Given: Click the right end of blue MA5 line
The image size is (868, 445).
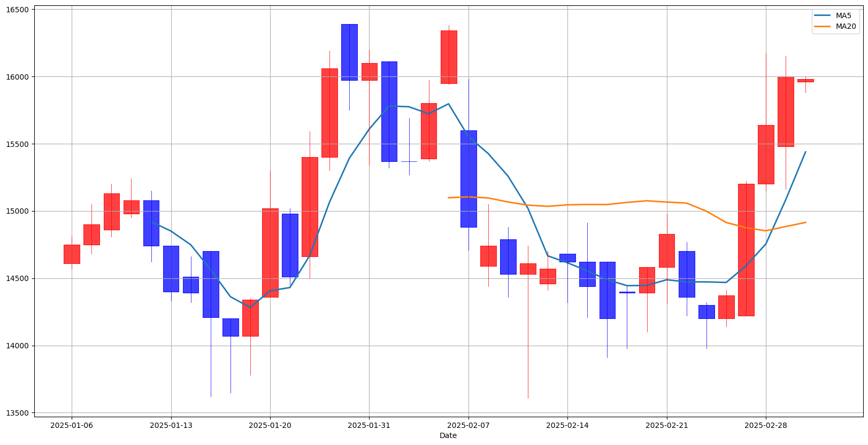Looking at the screenshot, I should tap(805, 152).
